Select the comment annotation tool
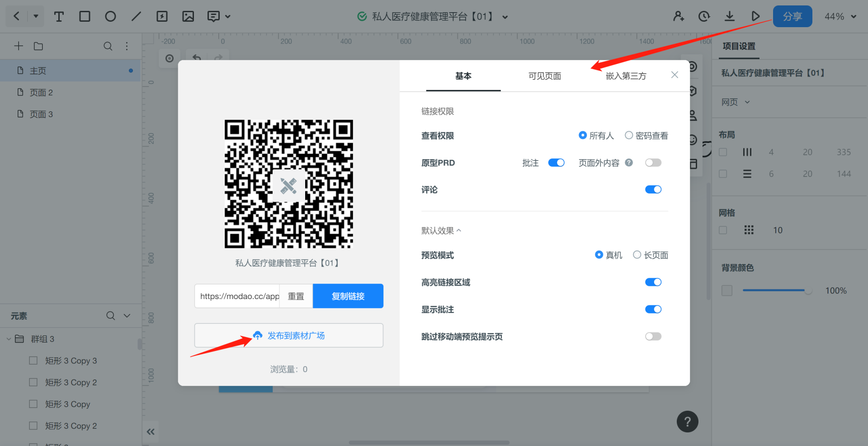This screenshot has width=868, height=446. click(x=213, y=17)
